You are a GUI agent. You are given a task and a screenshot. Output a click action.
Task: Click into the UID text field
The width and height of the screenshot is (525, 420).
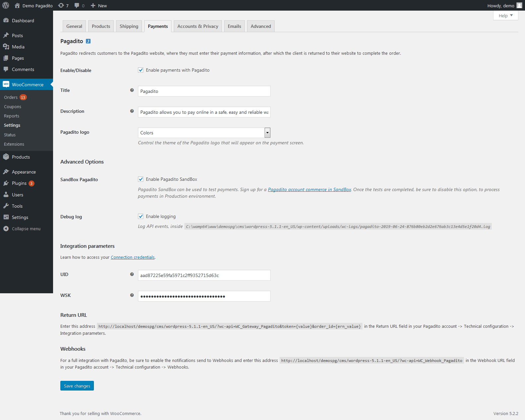(204, 275)
